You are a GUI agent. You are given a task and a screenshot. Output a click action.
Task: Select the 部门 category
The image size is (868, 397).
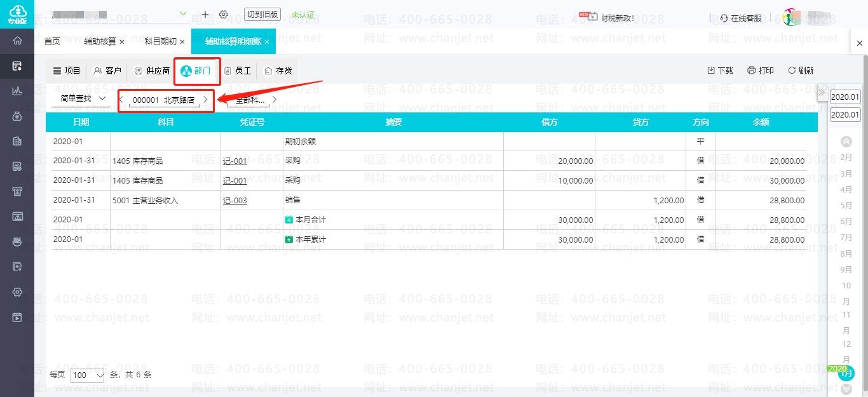[x=196, y=71]
